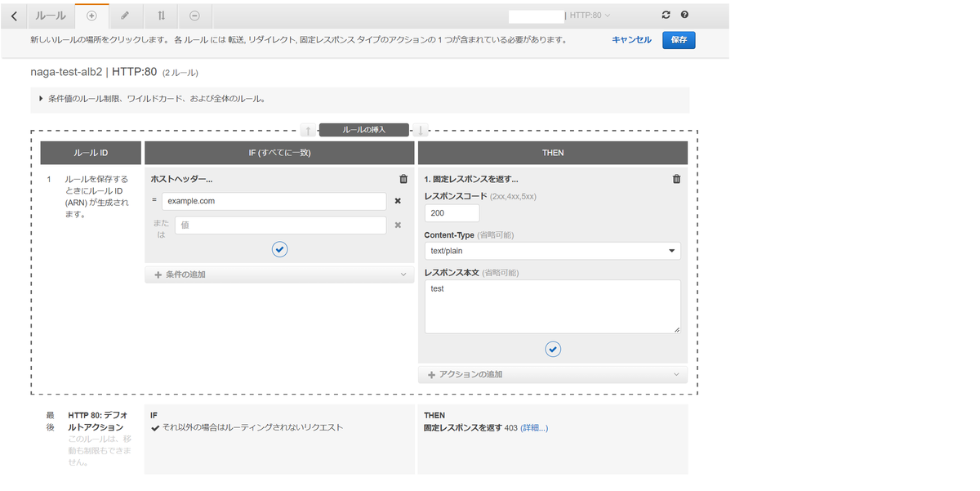
Task: Click the up arrow beside ルールの挿入
Action: click(x=308, y=130)
